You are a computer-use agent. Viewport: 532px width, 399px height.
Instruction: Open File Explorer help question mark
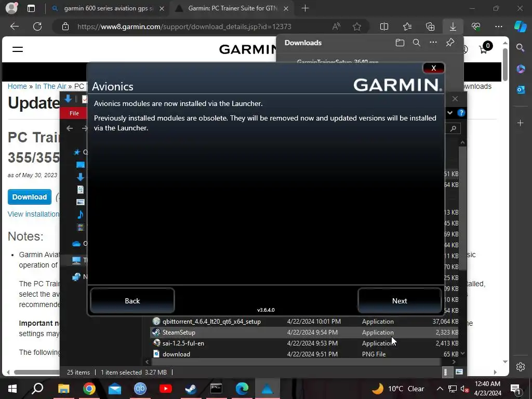461,113
